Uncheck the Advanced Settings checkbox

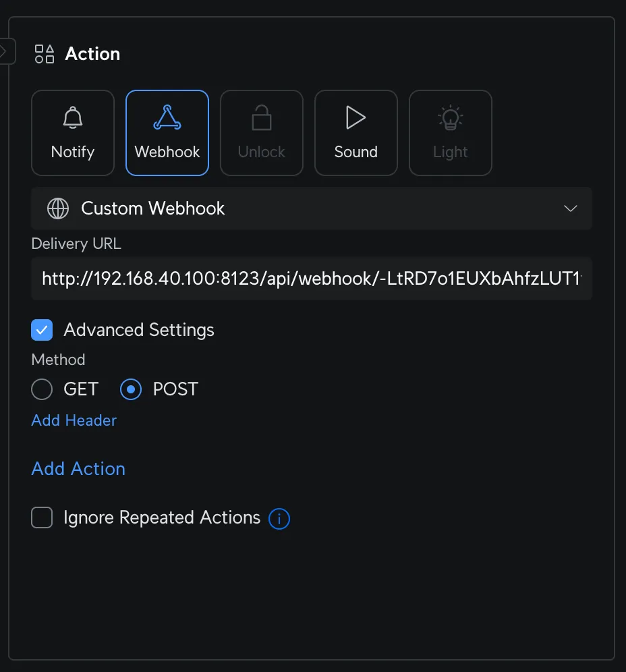tap(42, 330)
